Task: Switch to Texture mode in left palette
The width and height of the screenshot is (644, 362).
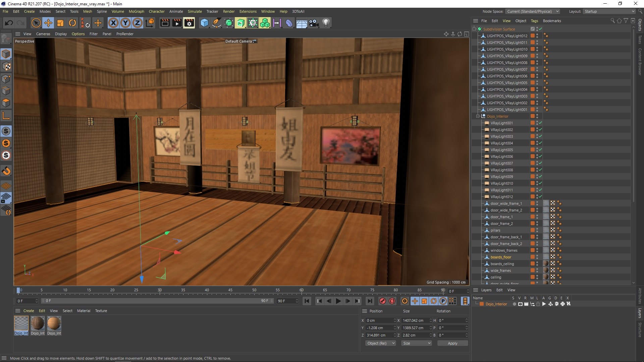Action: (x=6, y=66)
